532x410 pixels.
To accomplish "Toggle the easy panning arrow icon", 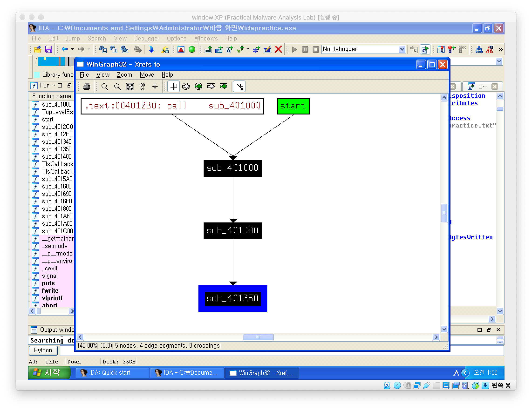I will click(239, 87).
